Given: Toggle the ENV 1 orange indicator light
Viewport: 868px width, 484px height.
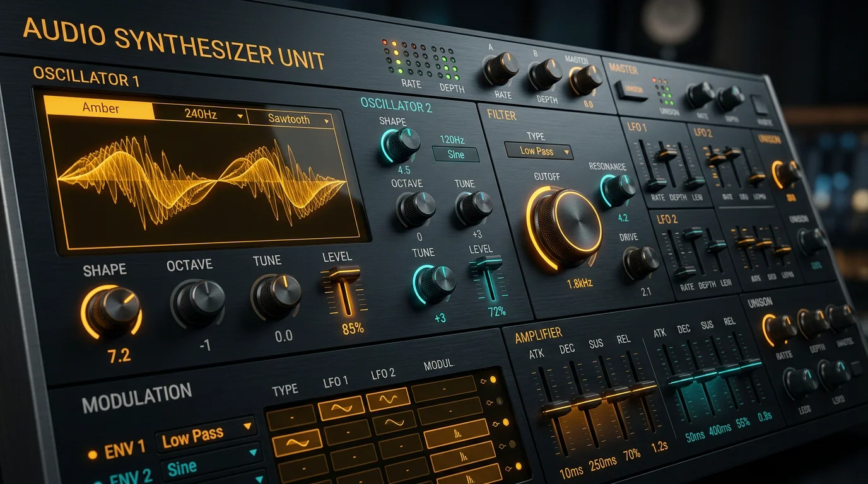Looking at the screenshot, I should [x=93, y=454].
